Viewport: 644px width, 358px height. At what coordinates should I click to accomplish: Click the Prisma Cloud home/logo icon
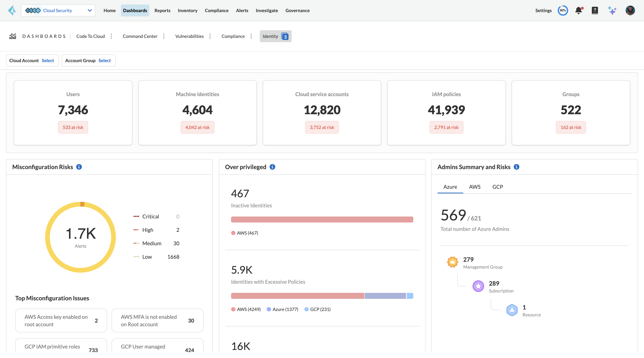12,10
